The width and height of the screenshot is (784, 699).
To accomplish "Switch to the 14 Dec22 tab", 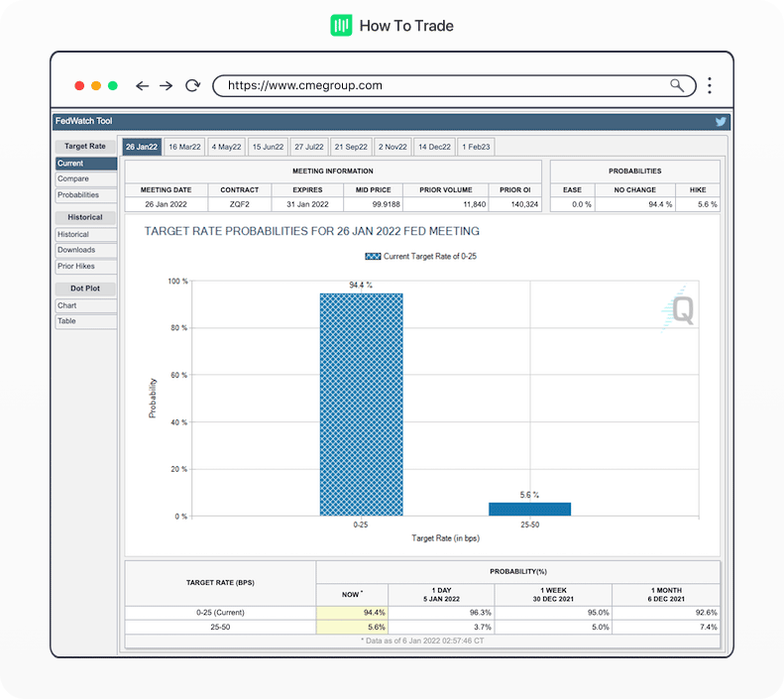I will tap(434, 147).
